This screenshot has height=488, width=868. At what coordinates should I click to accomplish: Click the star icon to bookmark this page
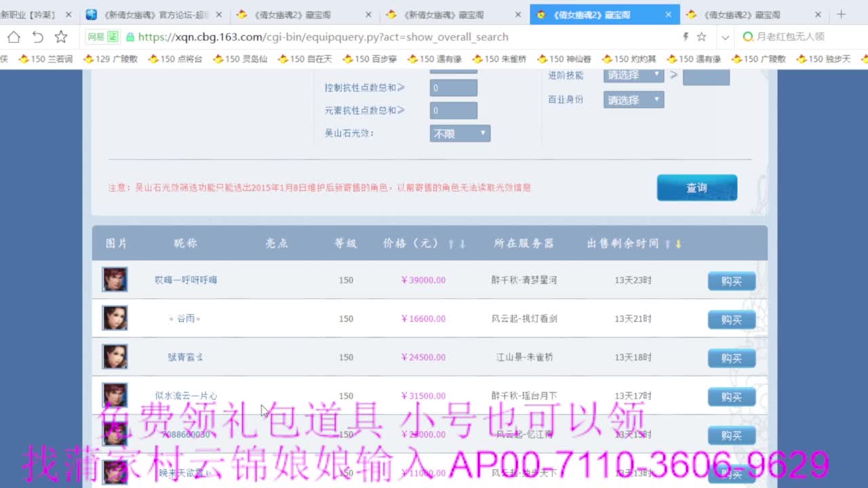pos(61,37)
